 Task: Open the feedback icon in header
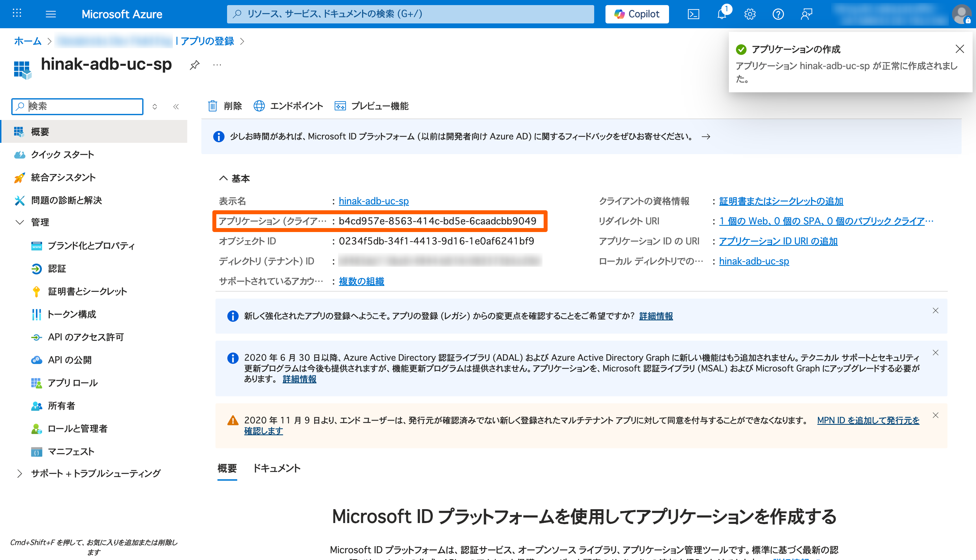point(806,14)
